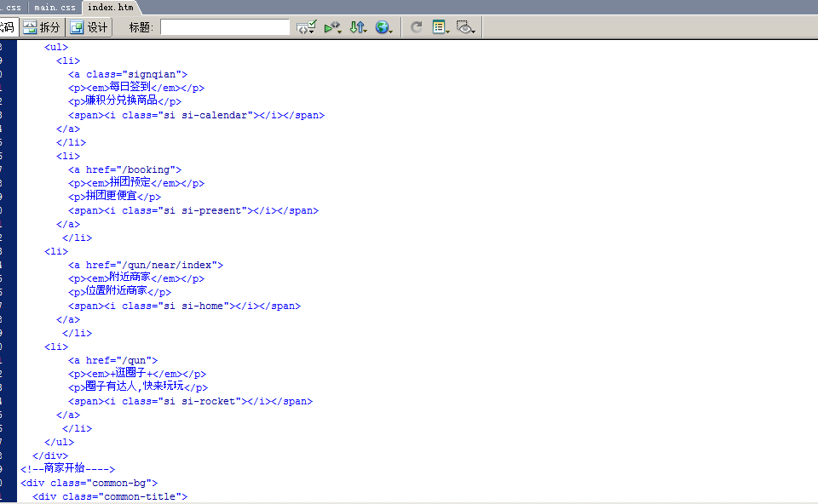This screenshot has width=818, height=504.
Task: Click inside the 标题 title input field
Action: pos(225,27)
